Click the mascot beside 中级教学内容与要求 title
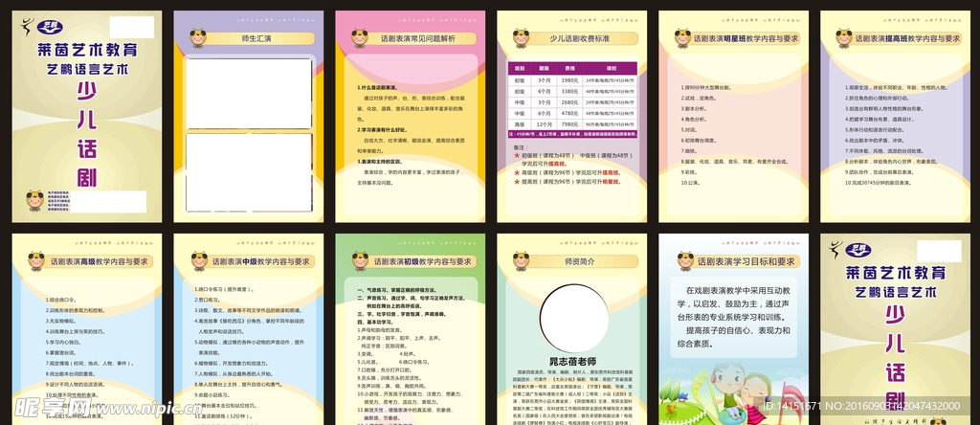980x425 pixels. pos(199,261)
